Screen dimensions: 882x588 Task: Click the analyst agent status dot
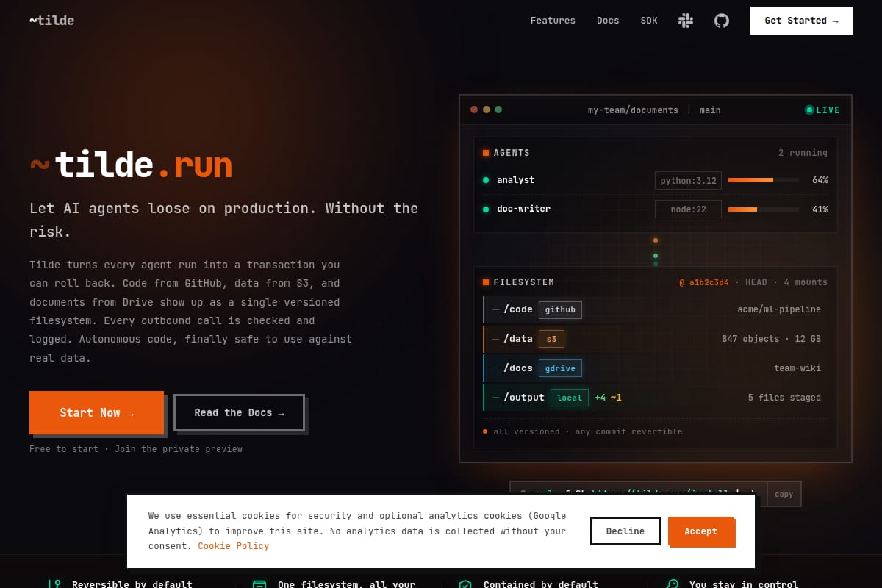pyautogui.click(x=486, y=180)
